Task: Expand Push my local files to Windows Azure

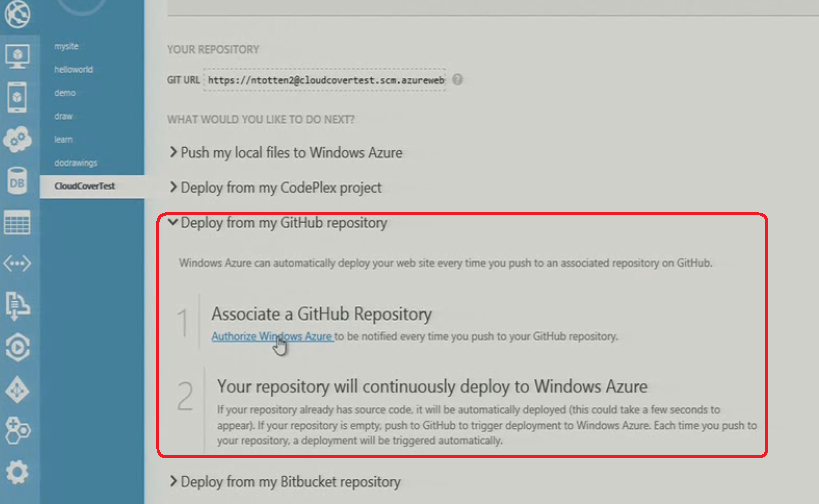Action: coord(286,153)
